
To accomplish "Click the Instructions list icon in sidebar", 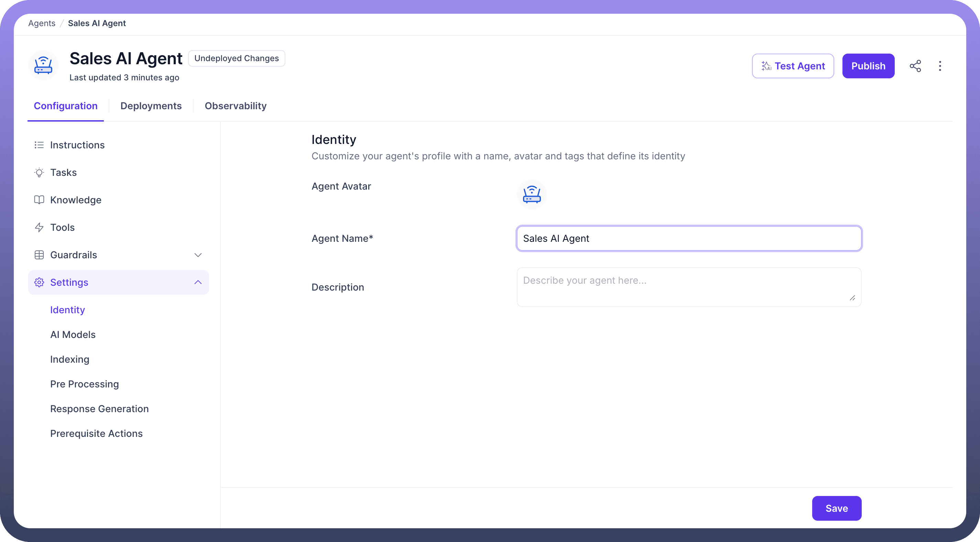I will click(x=39, y=145).
